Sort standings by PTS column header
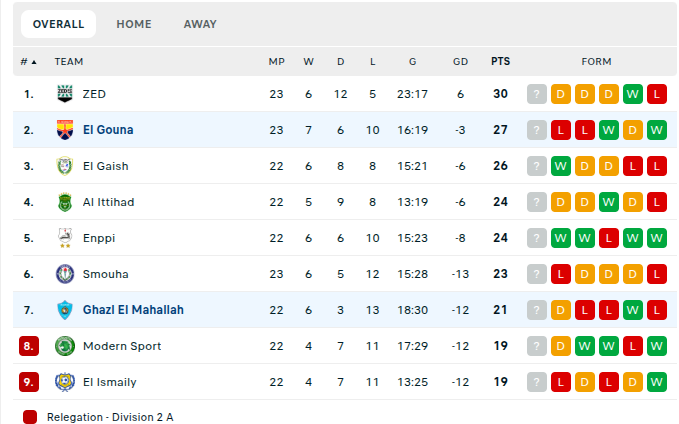Screen dimensions: 679x424 (x=500, y=62)
